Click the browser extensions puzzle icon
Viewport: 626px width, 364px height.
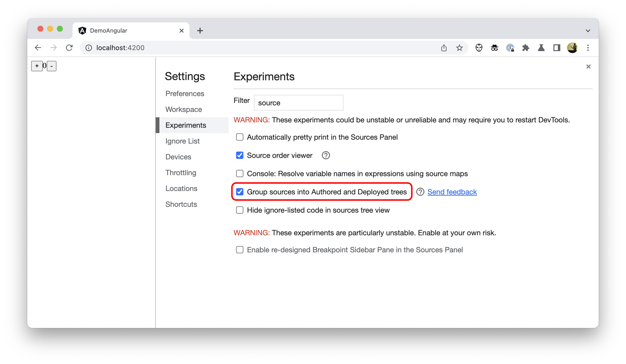tap(526, 48)
